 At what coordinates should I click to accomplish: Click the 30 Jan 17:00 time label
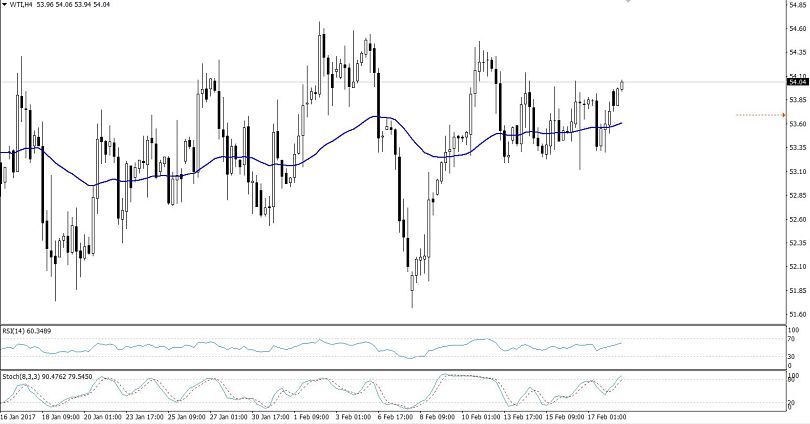click(270, 417)
